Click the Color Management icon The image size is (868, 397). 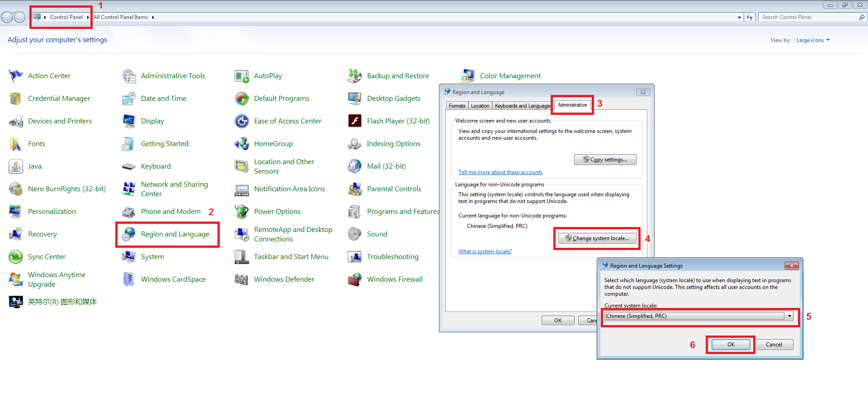(468, 76)
